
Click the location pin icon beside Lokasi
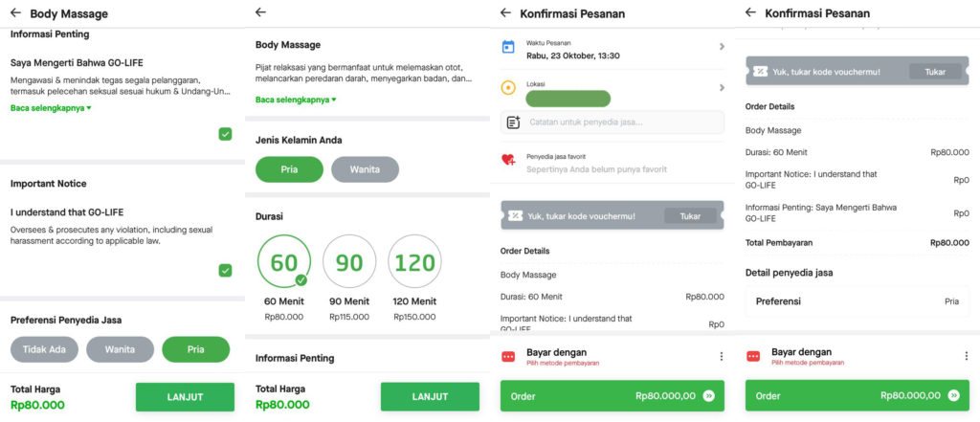[508, 88]
